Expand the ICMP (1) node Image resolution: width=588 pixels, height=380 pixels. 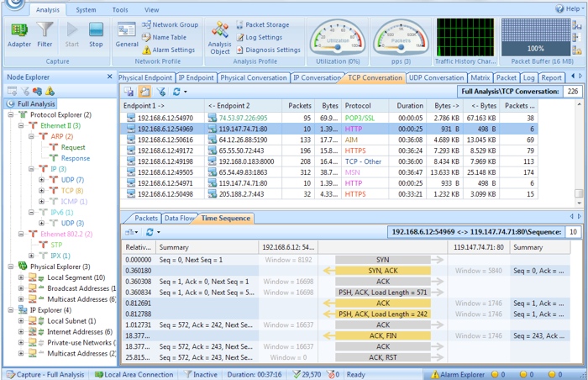42,201
